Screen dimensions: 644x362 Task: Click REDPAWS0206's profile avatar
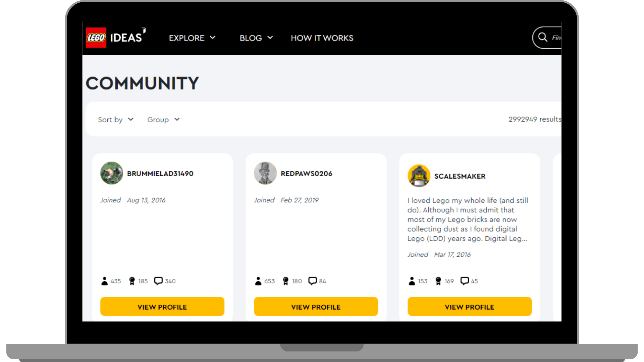point(265,173)
